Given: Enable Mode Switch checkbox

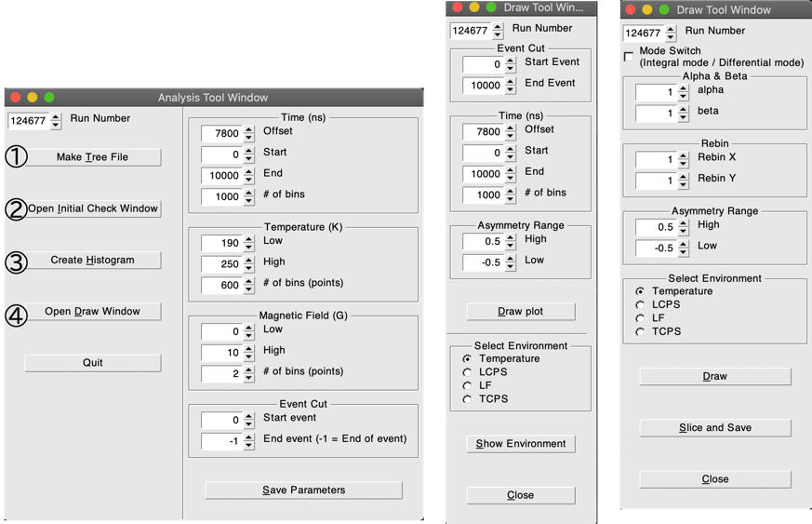Looking at the screenshot, I should coord(629,57).
